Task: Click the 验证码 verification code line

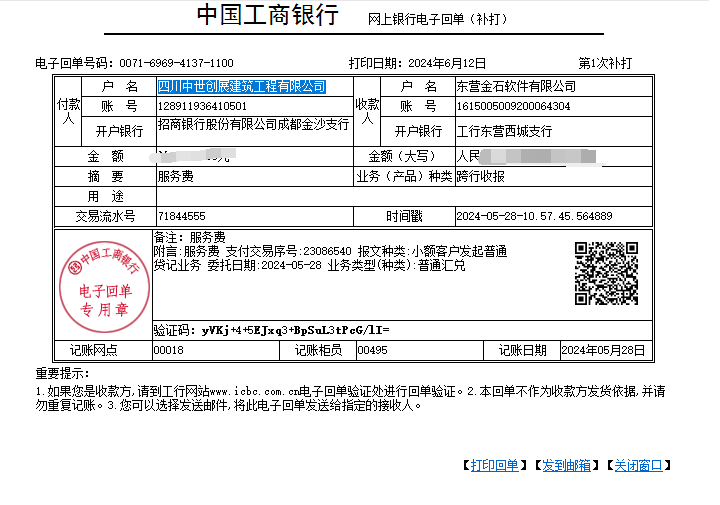Action: tap(271, 330)
